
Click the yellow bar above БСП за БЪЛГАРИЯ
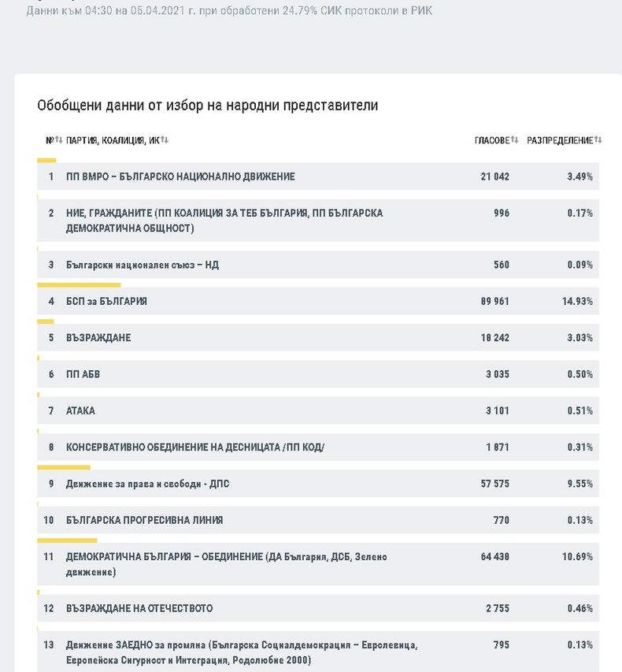pos(79,285)
